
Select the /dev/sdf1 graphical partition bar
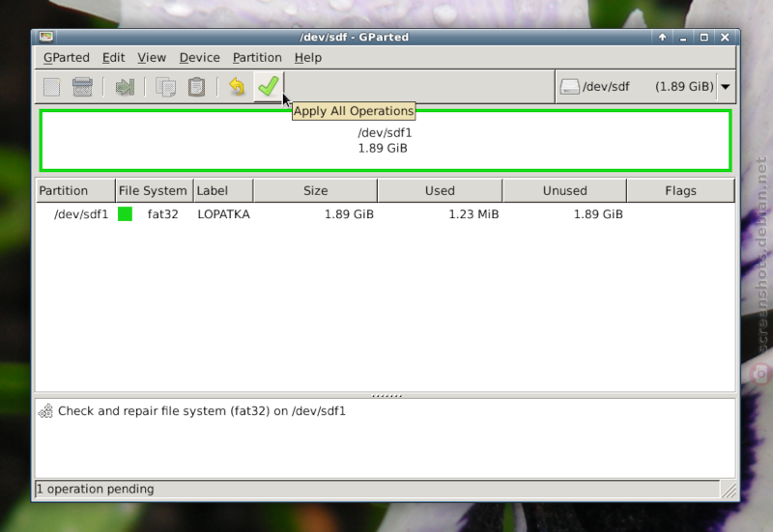click(x=386, y=141)
